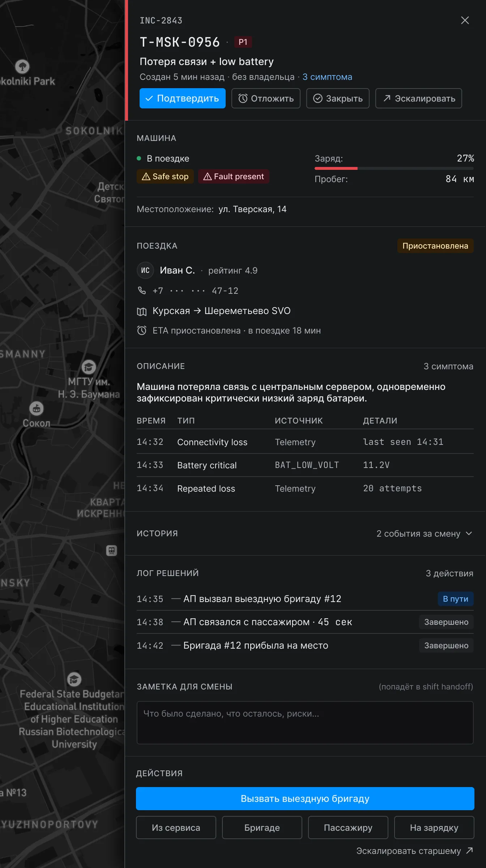
Task: Expand the История section chevron
Action: [x=469, y=533]
